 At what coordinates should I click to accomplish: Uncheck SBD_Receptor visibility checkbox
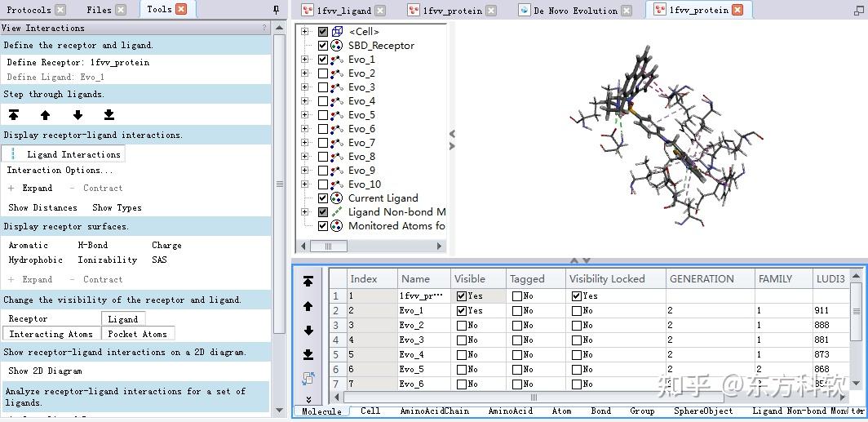pyautogui.click(x=323, y=46)
